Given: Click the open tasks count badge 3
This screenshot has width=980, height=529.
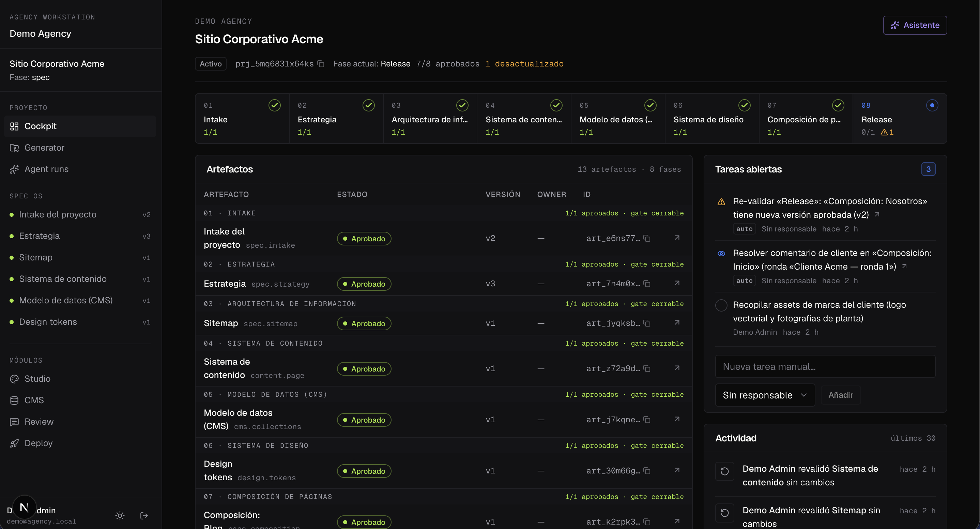Looking at the screenshot, I should coord(928,169).
